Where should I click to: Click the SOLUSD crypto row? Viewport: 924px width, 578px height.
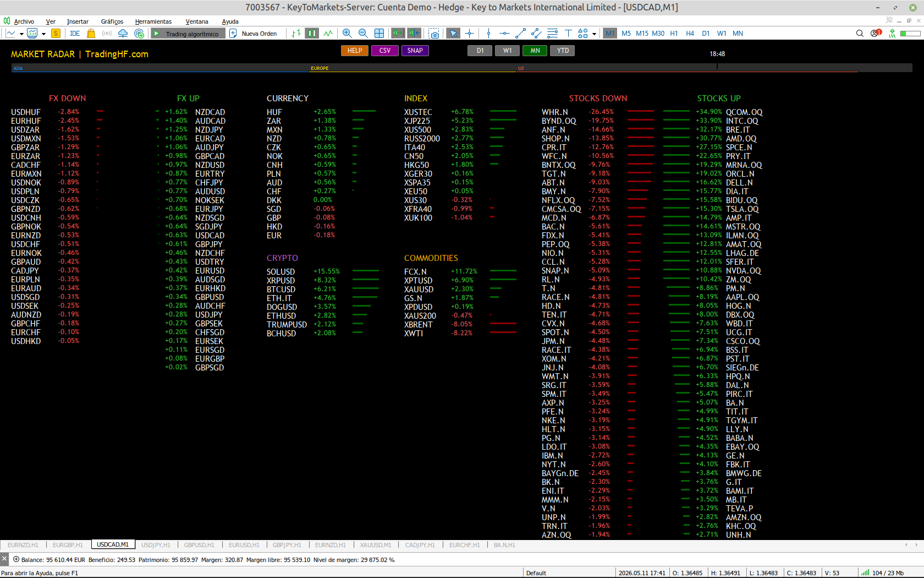point(322,272)
